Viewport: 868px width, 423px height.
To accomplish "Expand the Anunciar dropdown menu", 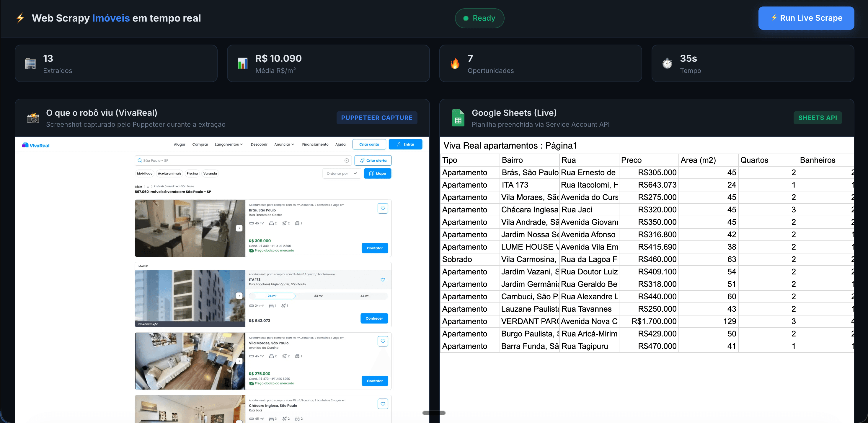I will [x=284, y=144].
